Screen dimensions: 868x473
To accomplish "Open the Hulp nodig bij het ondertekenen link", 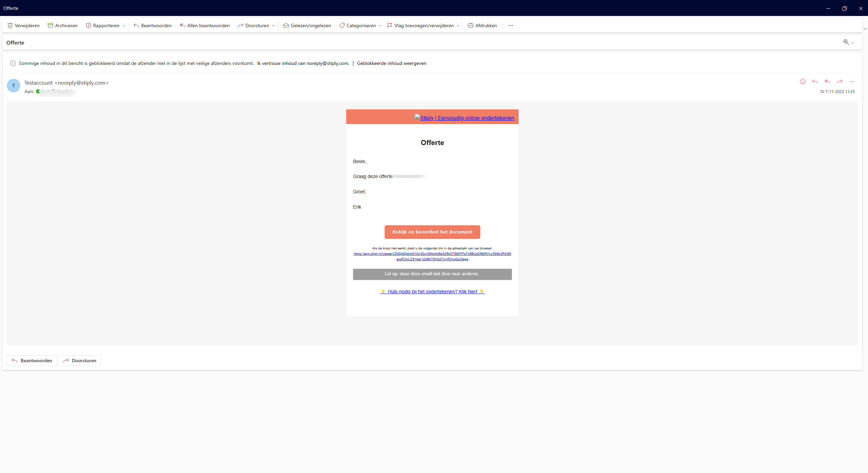I will [432, 292].
